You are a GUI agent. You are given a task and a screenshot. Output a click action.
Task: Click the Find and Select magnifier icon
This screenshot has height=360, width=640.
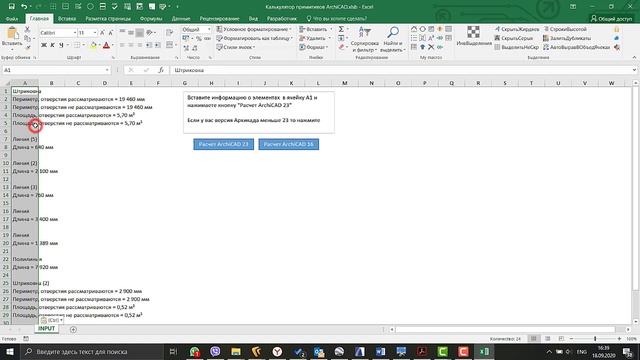[393, 32]
